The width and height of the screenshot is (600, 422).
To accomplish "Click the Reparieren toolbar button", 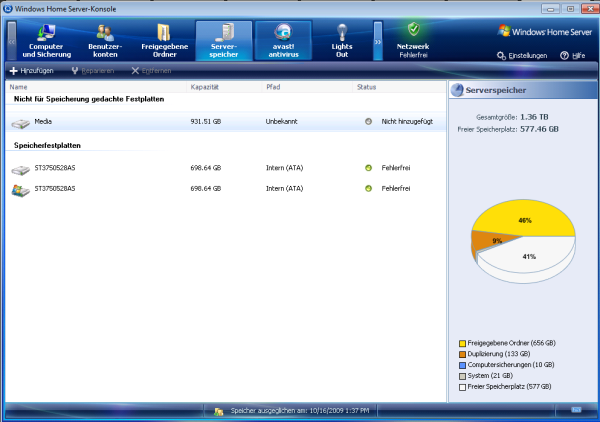I will [93, 71].
